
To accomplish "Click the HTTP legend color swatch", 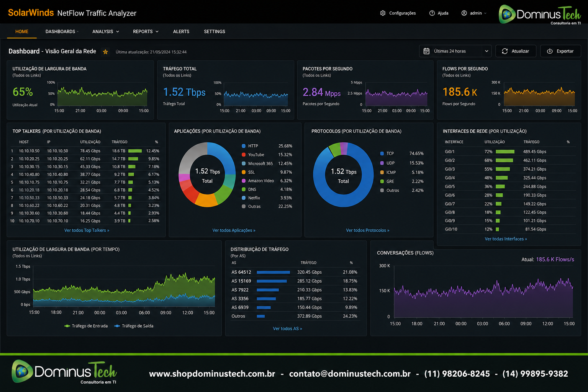I will [244, 146].
